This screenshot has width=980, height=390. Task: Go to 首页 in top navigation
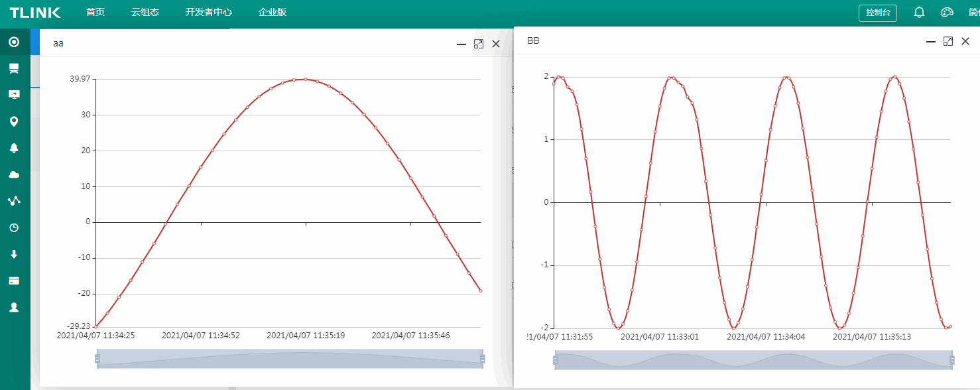(95, 13)
